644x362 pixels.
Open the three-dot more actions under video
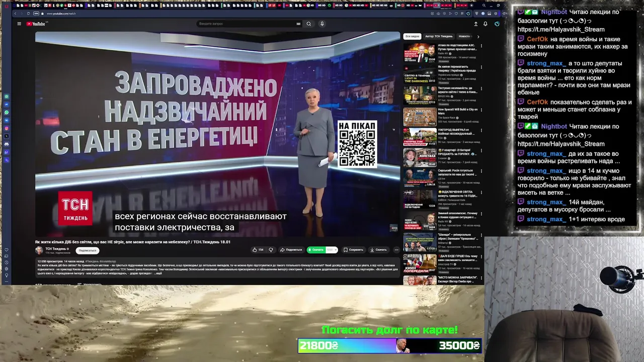[x=396, y=250]
